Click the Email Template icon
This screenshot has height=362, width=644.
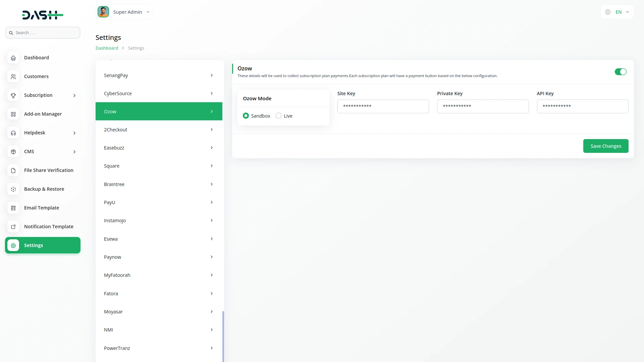click(x=13, y=208)
